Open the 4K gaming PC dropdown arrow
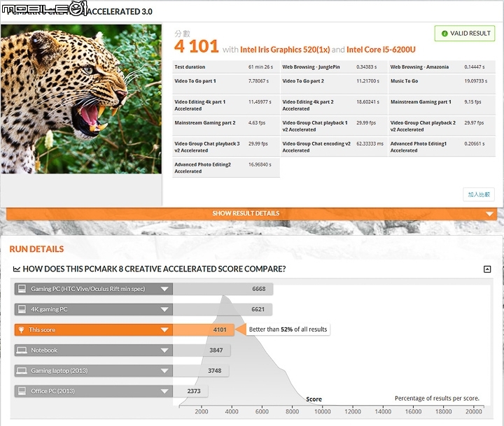The height and width of the screenshot is (426, 504). [164, 309]
